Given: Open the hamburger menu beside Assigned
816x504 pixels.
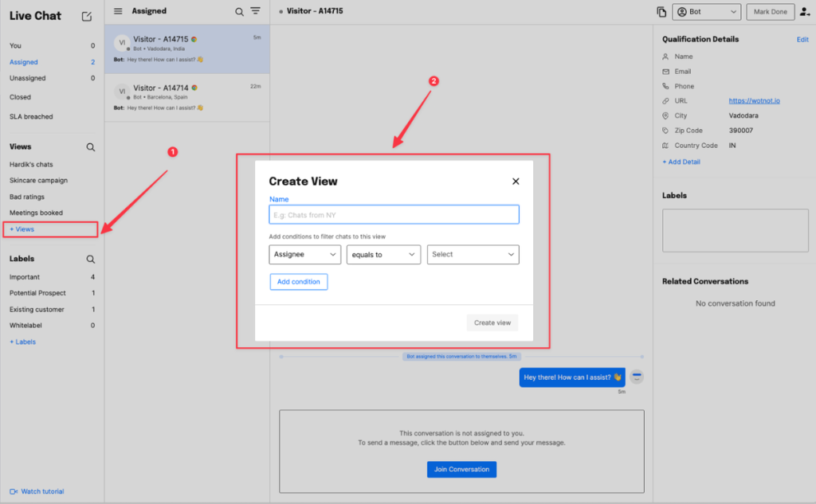Looking at the screenshot, I should click(x=118, y=11).
